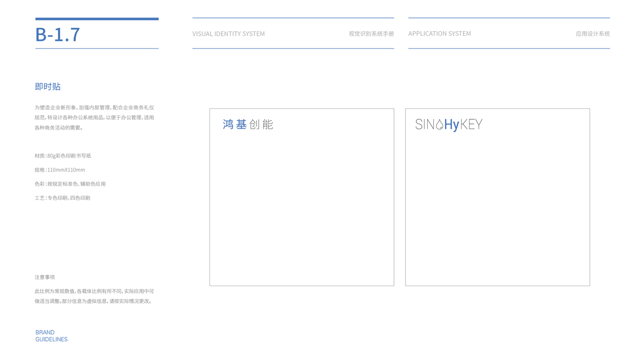Select the paragraph starting 为塑造企业新形象

click(94, 117)
